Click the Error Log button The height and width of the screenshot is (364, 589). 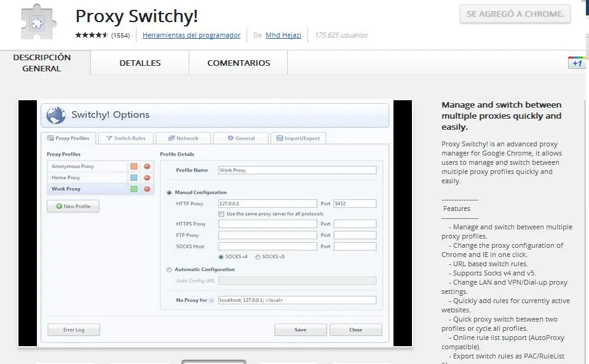coord(74,330)
